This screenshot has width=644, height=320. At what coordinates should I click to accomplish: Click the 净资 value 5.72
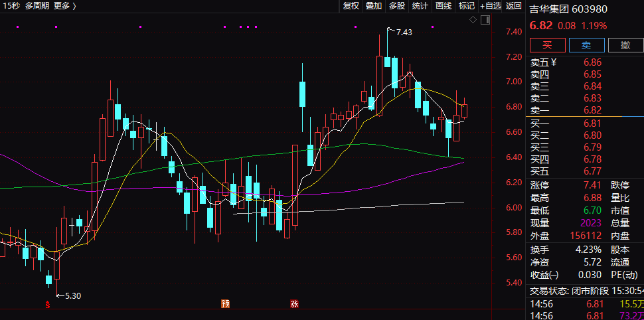pyautogui.click(x=594, y=262)
